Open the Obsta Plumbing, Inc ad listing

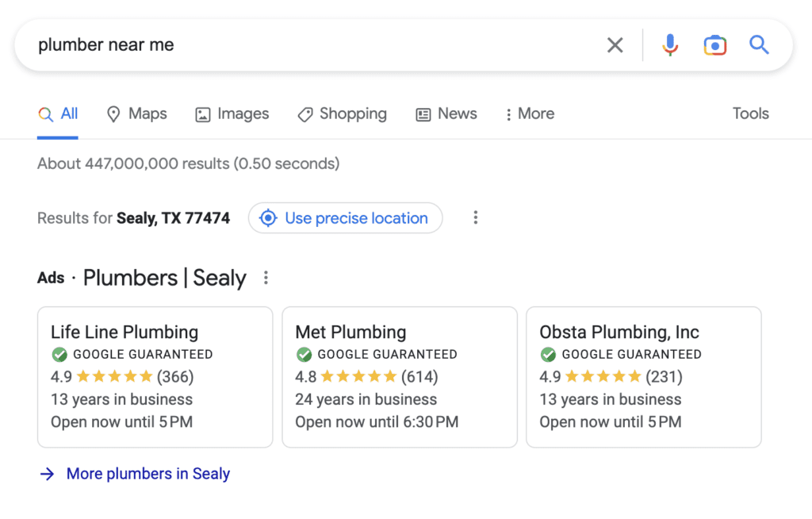(x=644, y=377)
